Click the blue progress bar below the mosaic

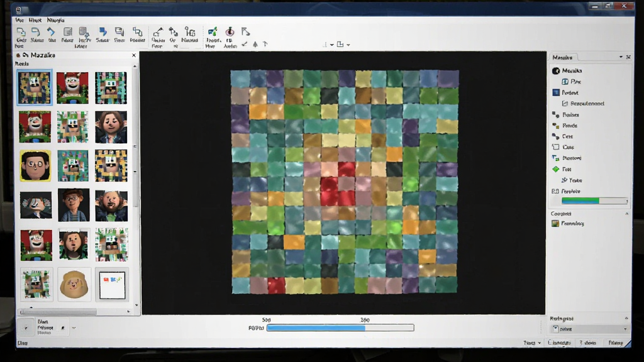coord(340,327)
